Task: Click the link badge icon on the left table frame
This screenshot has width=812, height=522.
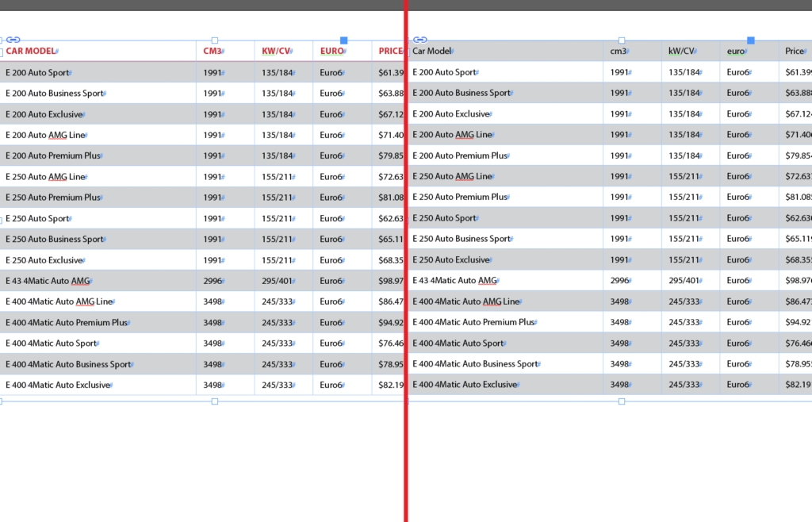Action: (13, 40)
